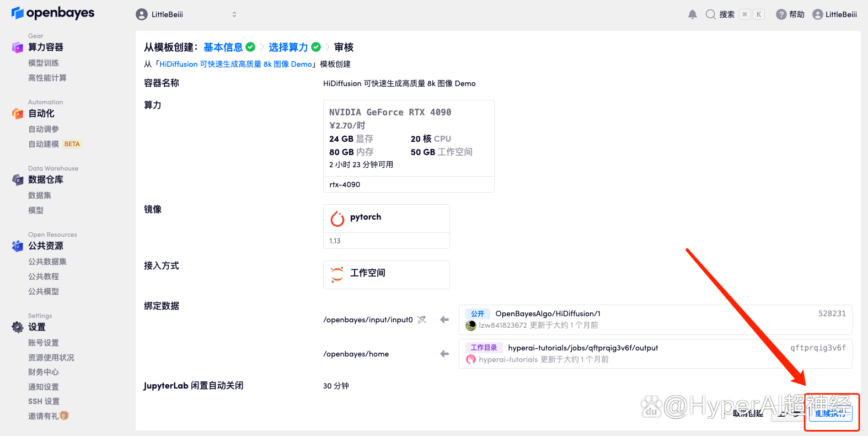Viewport: 868px width, 436px height.
Task: Open 自动建模 BETA in the sidebar
Action: [55, 144]
